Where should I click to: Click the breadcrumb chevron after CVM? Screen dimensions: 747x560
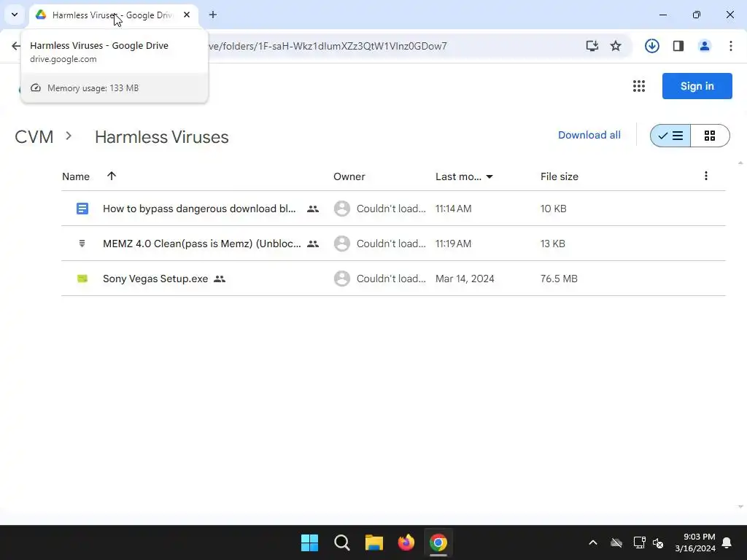(69, 136)
